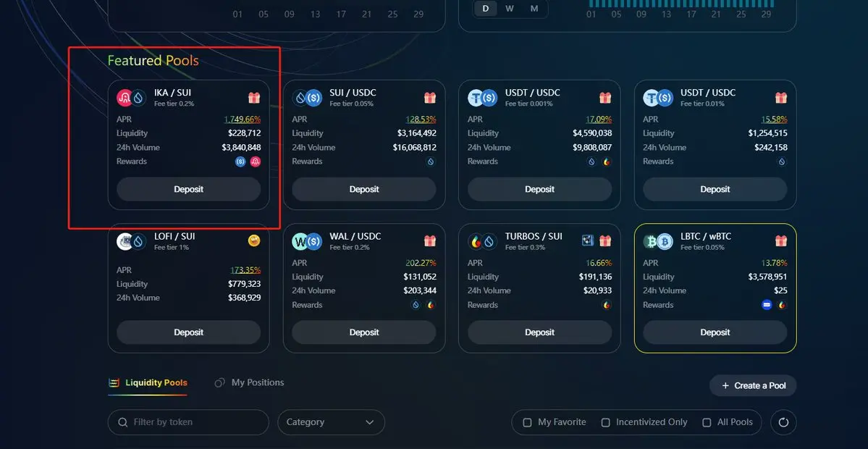Deposit into USDT / USDC 0.01% pool
This screenshot has width=868, height=449.
tap(715, 189)
